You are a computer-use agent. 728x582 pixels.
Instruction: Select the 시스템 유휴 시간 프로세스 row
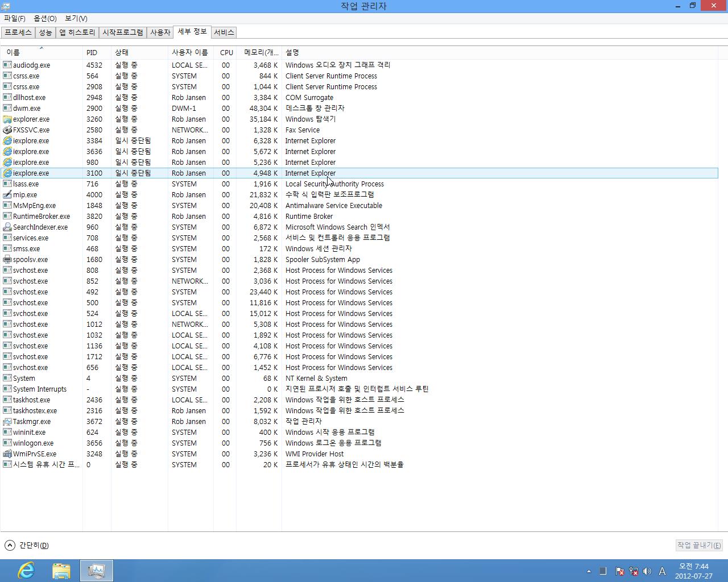pyautogui.click(x=359, y=464)
